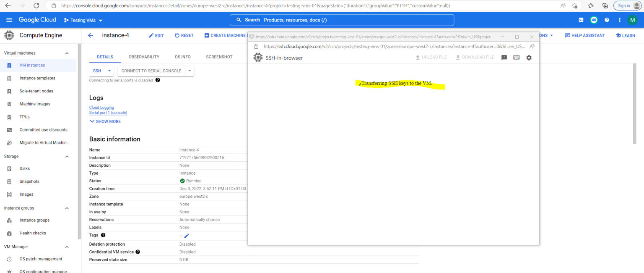Switch to the Screenshot tab
644x273 pixels.
click(x=219, y=57)
